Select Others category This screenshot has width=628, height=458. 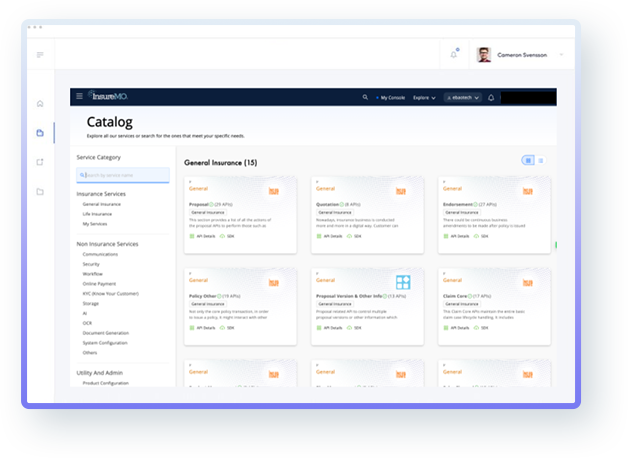coord(90,353)
